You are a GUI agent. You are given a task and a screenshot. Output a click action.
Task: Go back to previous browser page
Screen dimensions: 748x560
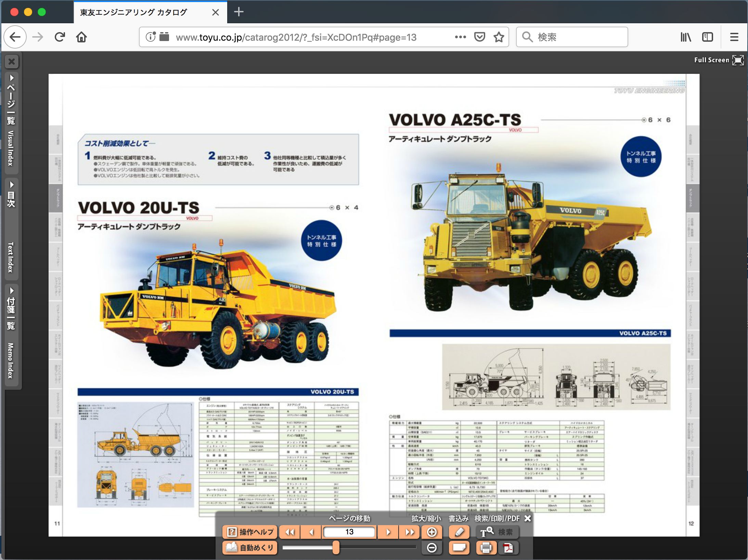click(15, 37)
